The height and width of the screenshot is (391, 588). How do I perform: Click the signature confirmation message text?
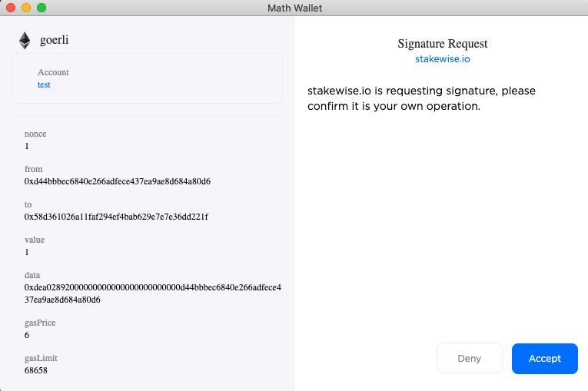(x=421, y=98)
